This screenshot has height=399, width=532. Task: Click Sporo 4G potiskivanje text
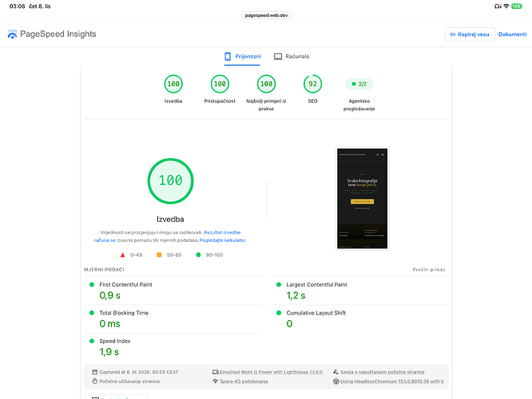point(244,381)
